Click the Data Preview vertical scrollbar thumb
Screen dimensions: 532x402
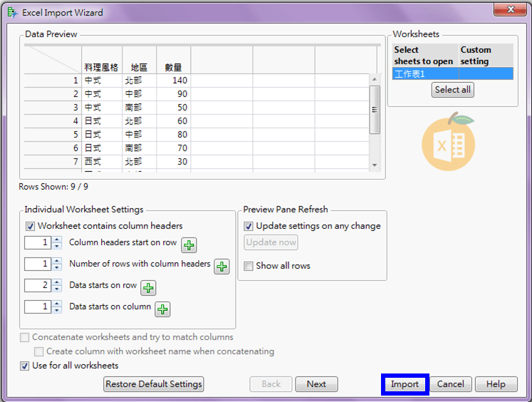[x=375, y=110]
